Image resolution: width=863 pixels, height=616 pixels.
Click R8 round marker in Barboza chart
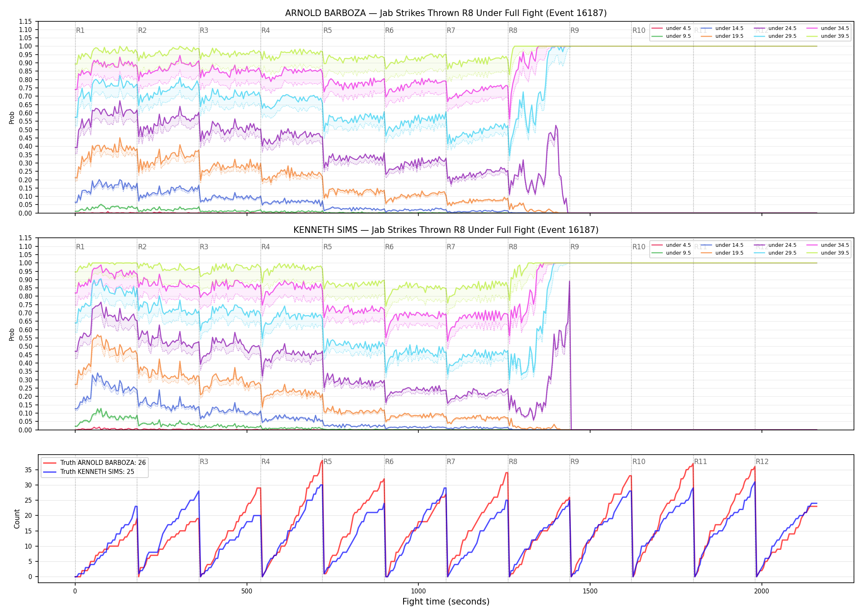(513, 30)
